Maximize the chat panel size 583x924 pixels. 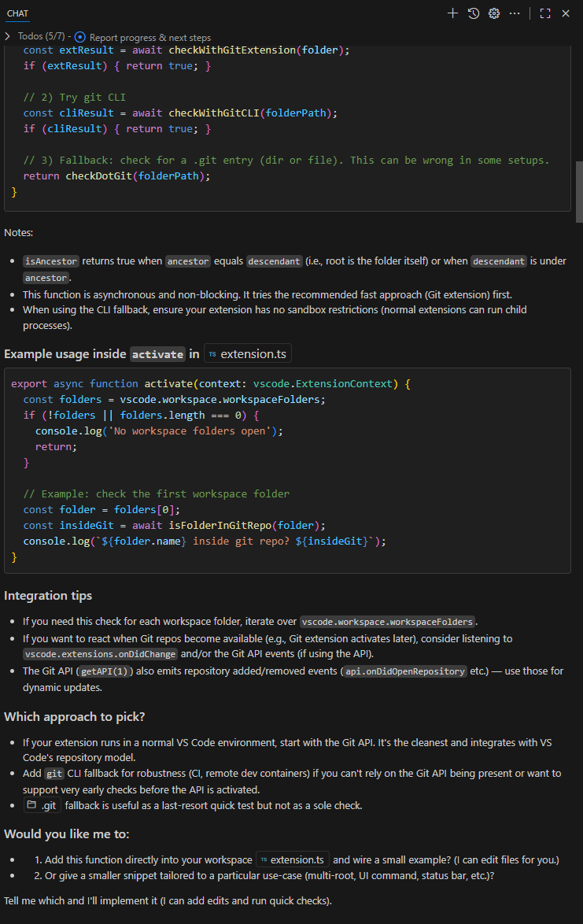click(544, 13)
